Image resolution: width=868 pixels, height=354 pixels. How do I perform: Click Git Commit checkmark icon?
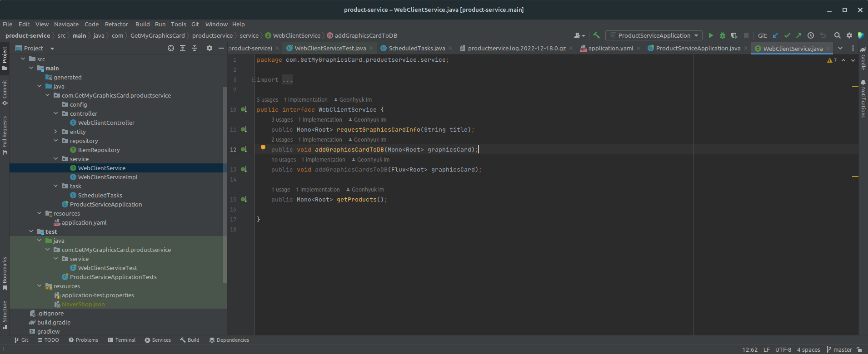787,35
